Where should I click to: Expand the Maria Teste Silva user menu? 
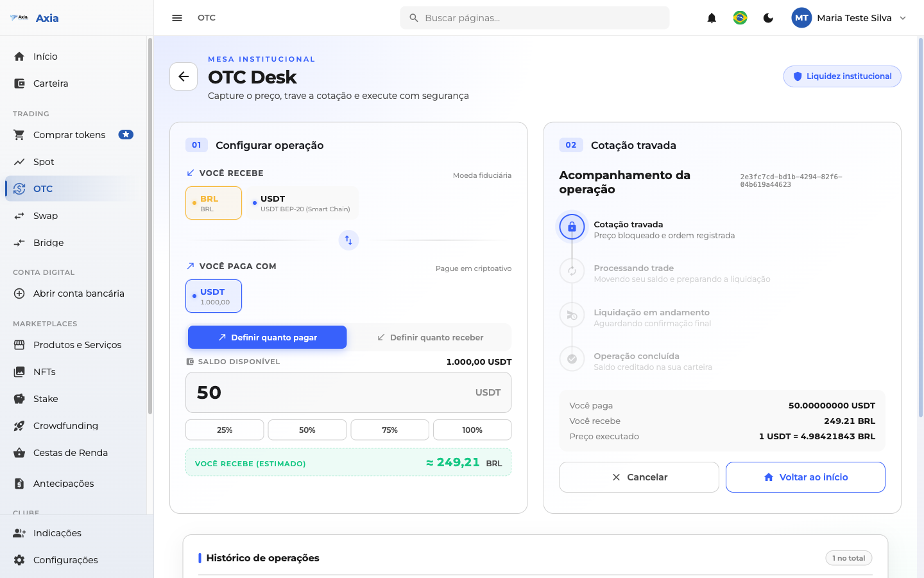850,18
